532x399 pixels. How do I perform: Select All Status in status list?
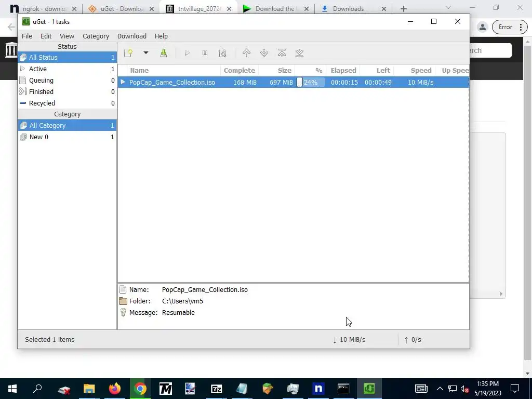[67, 57]
